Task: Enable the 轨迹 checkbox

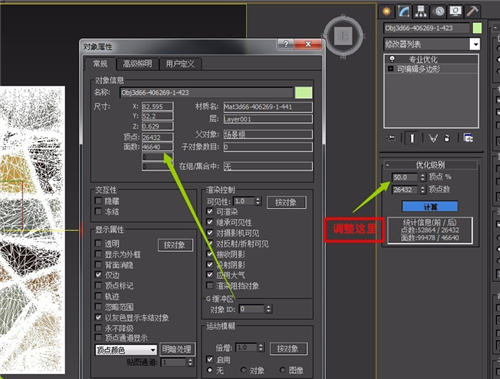Action: pos(98,296)
